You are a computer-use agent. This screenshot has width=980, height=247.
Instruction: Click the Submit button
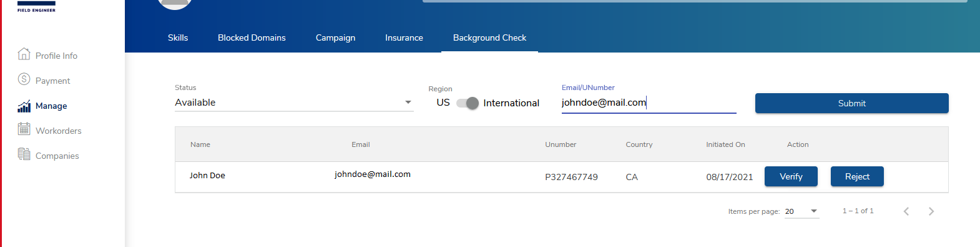851,103
